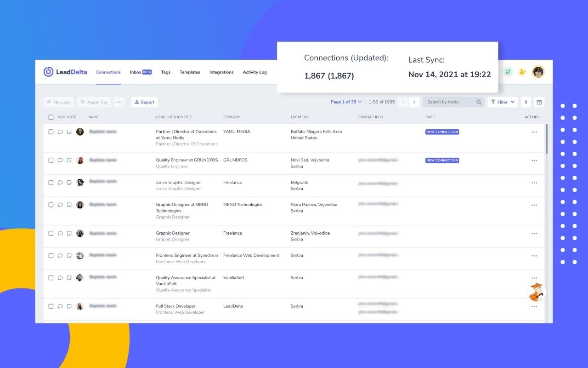Open the Templates tab
Viewport: 588px width, 368px height.
click(x=190, y=72)
